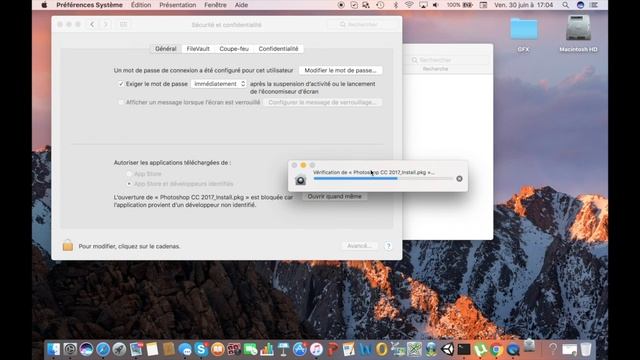Open Time Machine menu bar icon
Viewport: 640px width, 360px height.
point(380,5)
